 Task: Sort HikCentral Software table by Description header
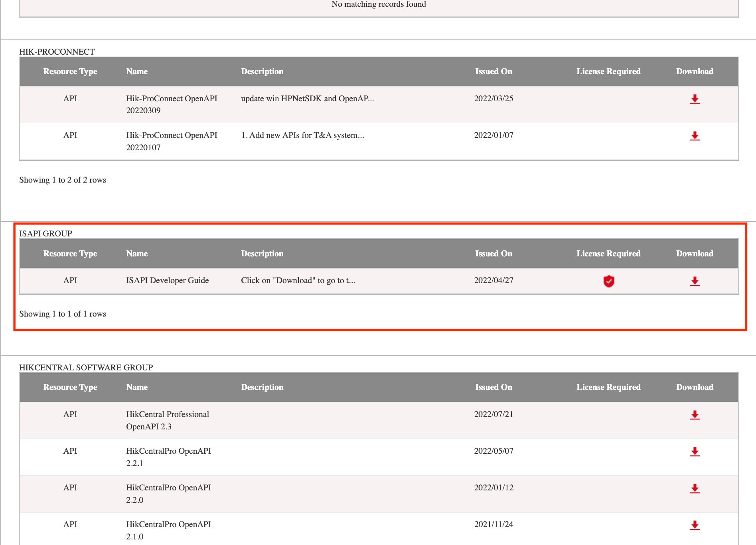(262, 387)
